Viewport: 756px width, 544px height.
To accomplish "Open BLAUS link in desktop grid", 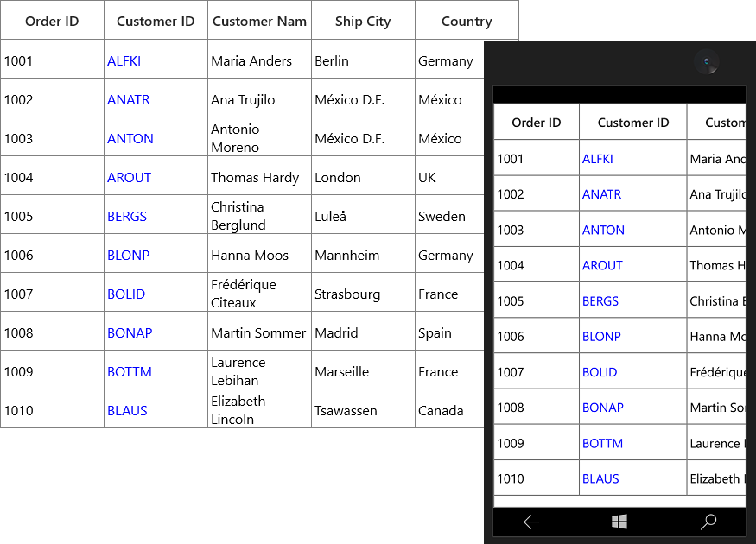I will click(x=127, y=411).
